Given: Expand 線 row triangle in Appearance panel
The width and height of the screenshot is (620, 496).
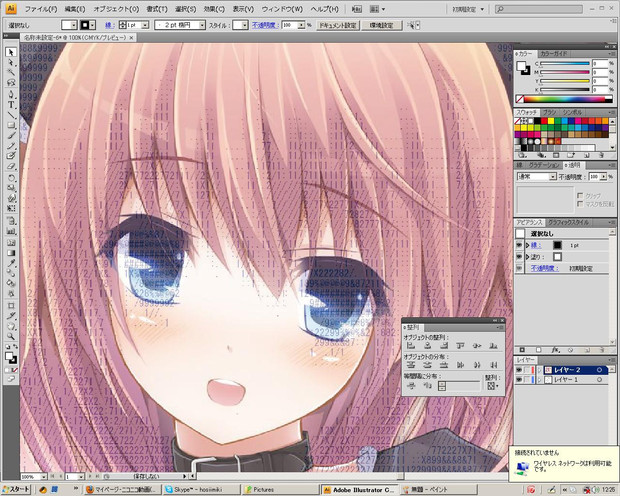Looking at the screenshot, I should click(x=527, y=246).
